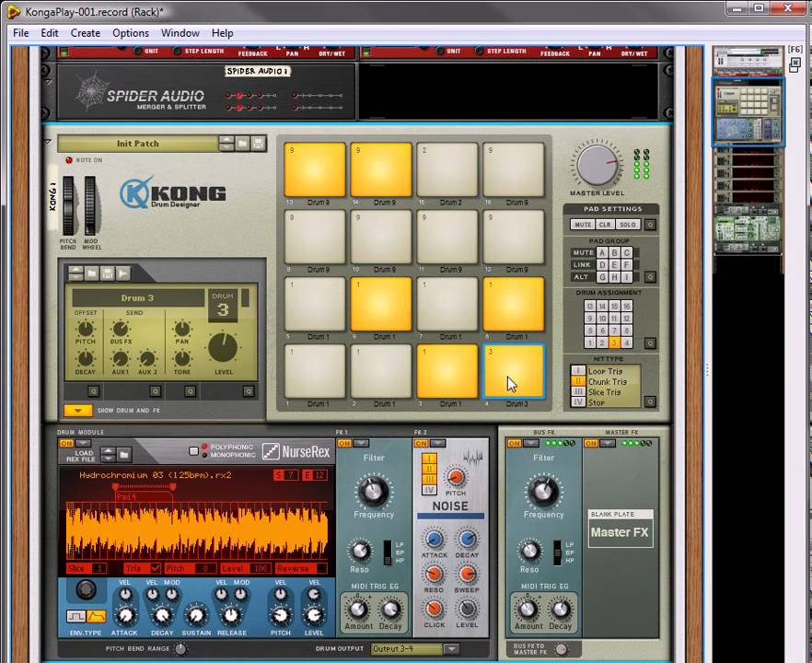The image size is (812, 663).
Task: Click the Q button below the Offset knobs
Action: click(93, 391)
